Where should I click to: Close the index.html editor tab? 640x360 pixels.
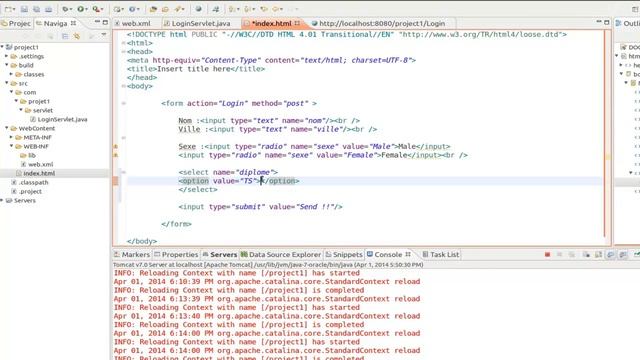[x=297, y=23]
